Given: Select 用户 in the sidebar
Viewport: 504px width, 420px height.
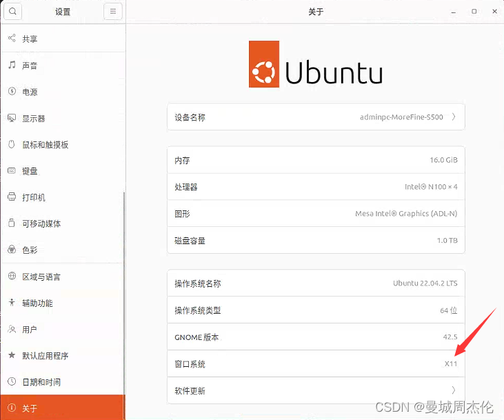Looking at the screenshot, I should point(63,330).
